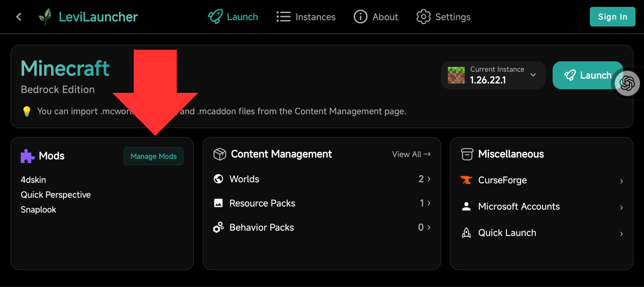Expand the Current Instance dropdown arrow
This screenshot has height=287, width=644.
(533, 75)
